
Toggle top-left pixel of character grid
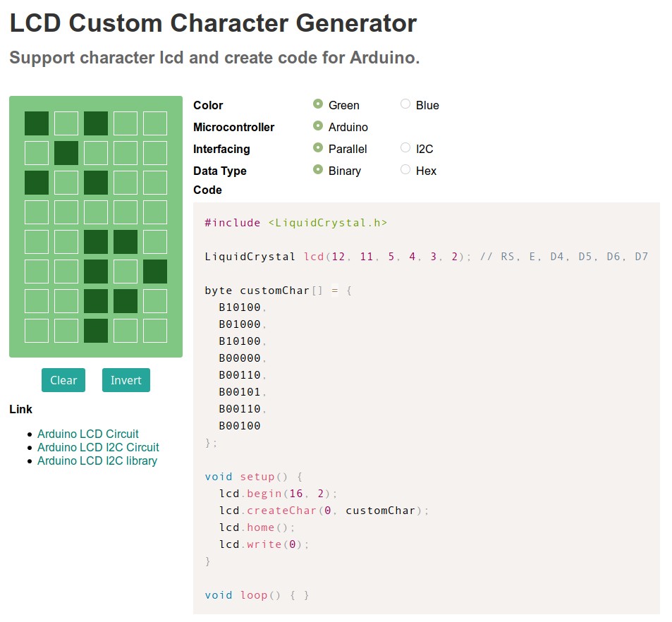(x=37, y=123)
